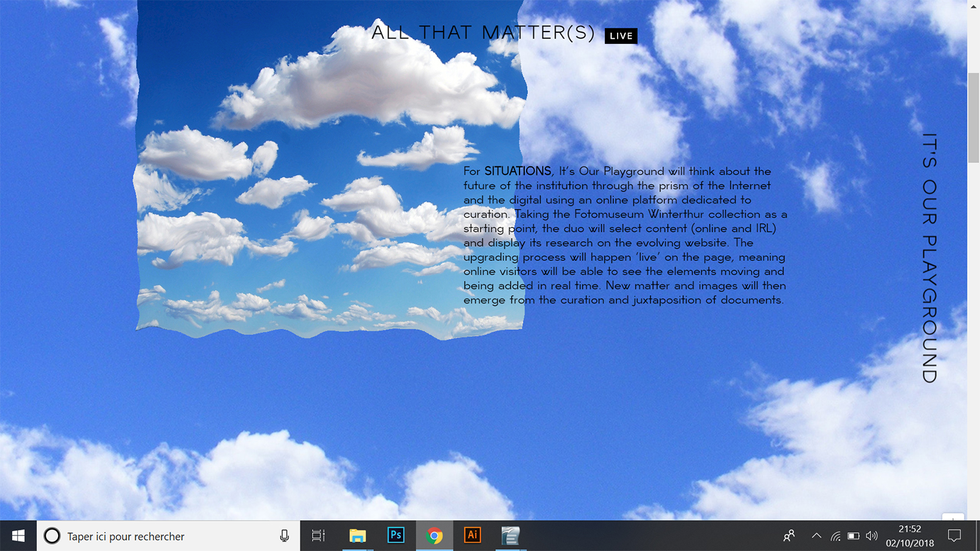
Task: Click the page scrollbar up arrow
Action: [x=973, y=6]
